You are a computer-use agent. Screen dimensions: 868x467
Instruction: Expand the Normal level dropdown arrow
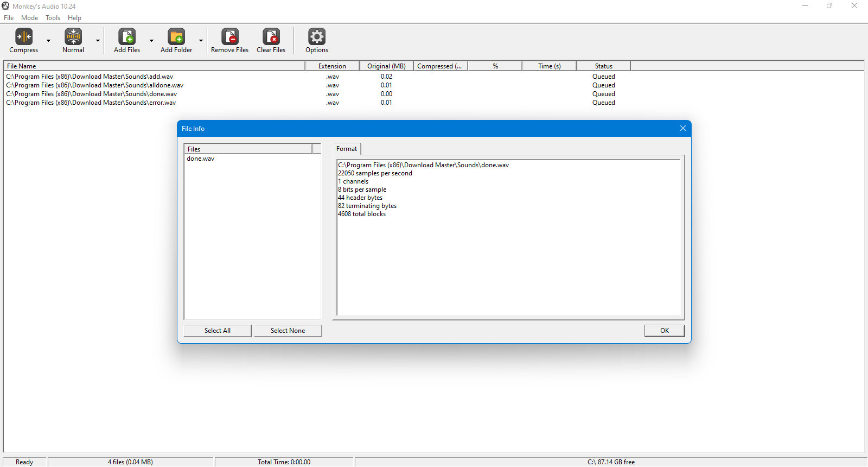[x=98, y=41]
